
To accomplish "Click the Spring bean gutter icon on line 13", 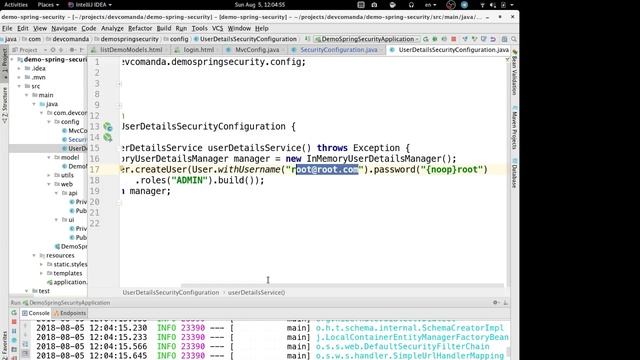I will [x=108, y=127].
